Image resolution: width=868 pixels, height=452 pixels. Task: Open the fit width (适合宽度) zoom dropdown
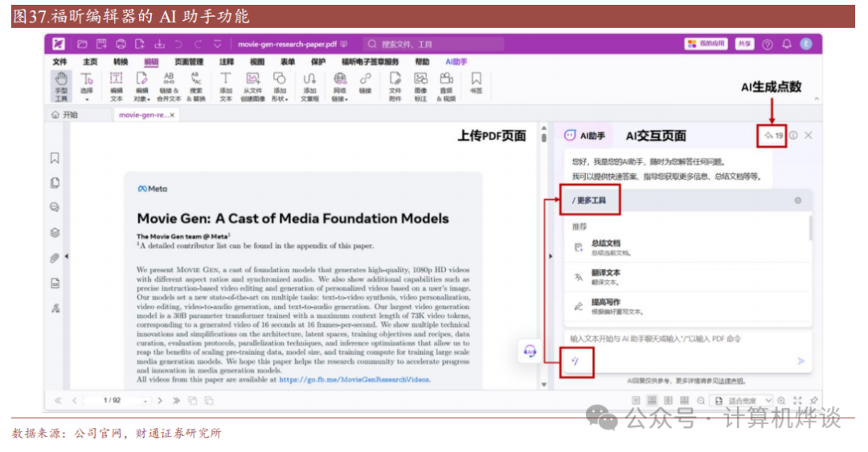click(x=750, y=400)
